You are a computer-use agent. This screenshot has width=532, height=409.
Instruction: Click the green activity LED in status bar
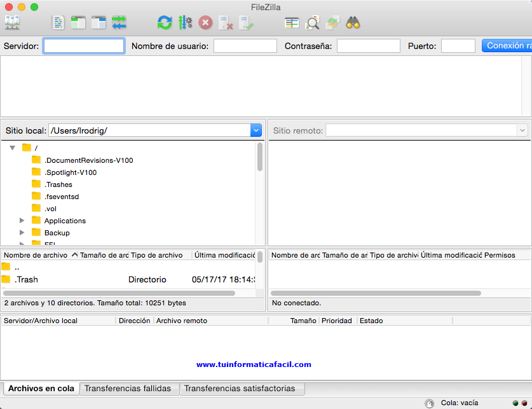point(515,403)
